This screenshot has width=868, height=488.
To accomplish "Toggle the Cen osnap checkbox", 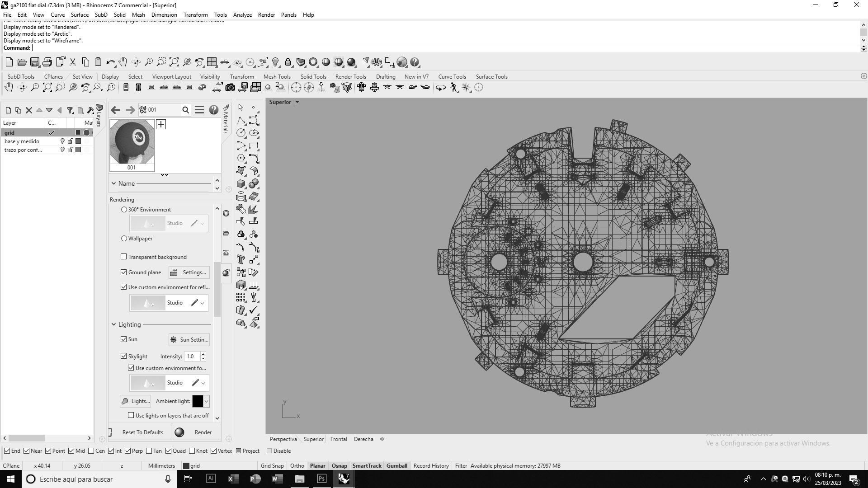I will point(91,451).
